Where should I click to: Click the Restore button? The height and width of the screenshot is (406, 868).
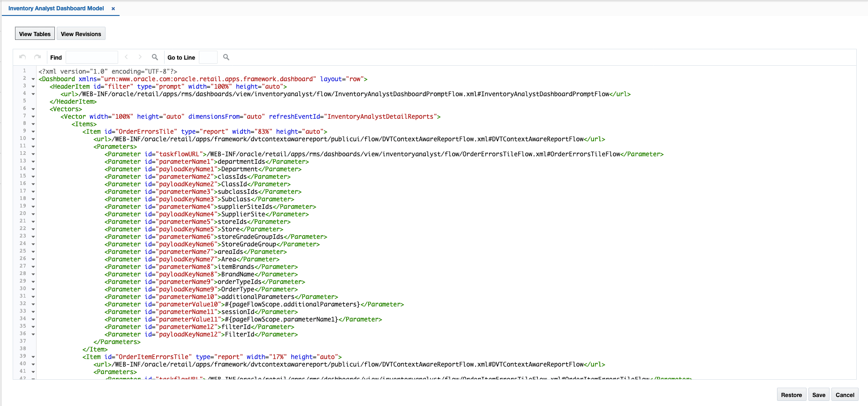pyautogui.click(x=792, y=395)
